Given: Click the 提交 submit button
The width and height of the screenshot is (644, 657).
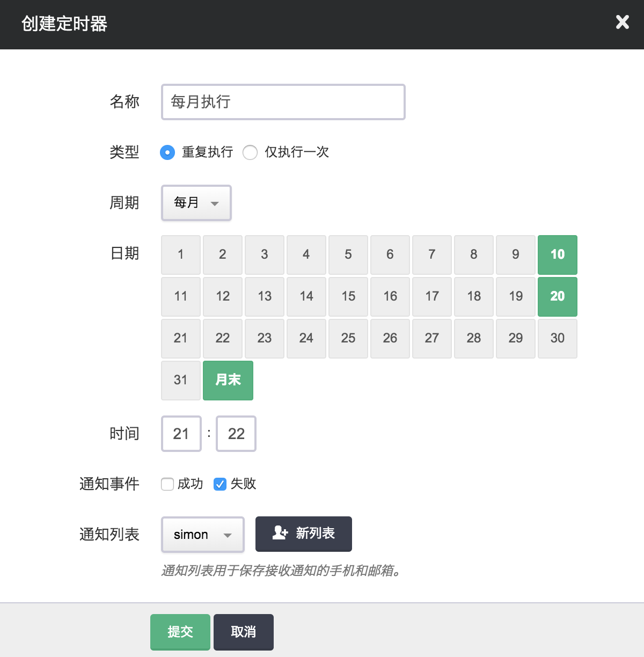Looking at the screenshot, I should click(x=180, y=632).
